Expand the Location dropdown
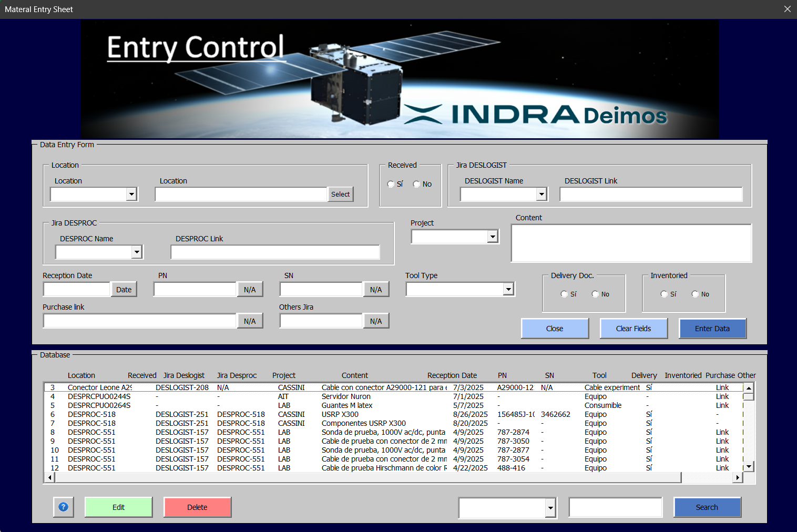This screenshot has width=797, height=532. click(x=131, y=195)
